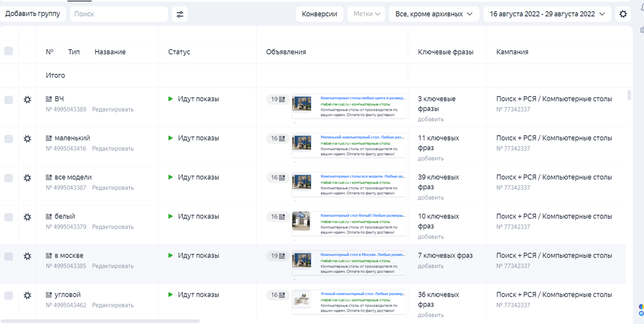Open Все, кроме архивных filter dropdown

[x=434, y=14]
